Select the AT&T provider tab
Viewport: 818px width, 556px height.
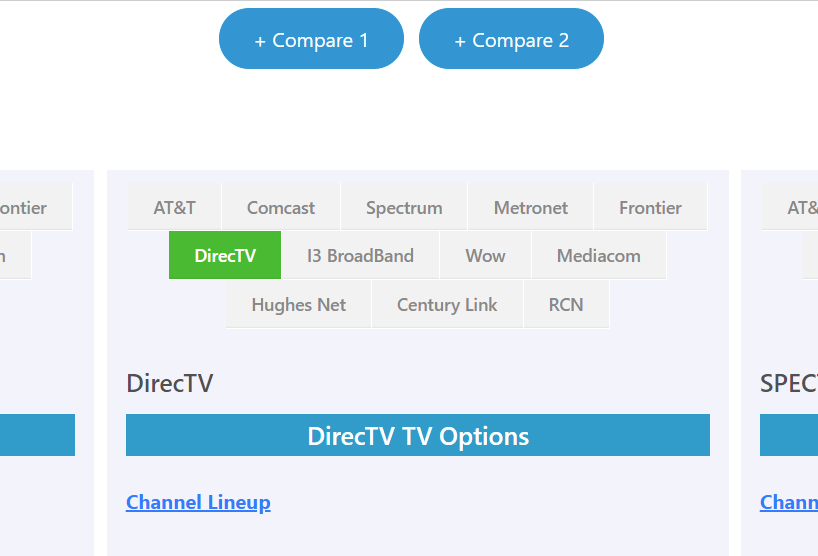174,207
